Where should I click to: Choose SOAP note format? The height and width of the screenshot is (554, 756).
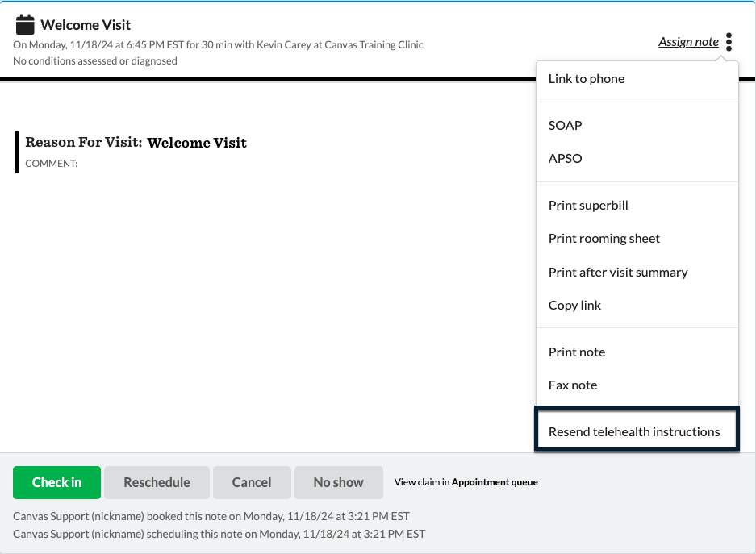pyautogui.click(x=637, y=125)
